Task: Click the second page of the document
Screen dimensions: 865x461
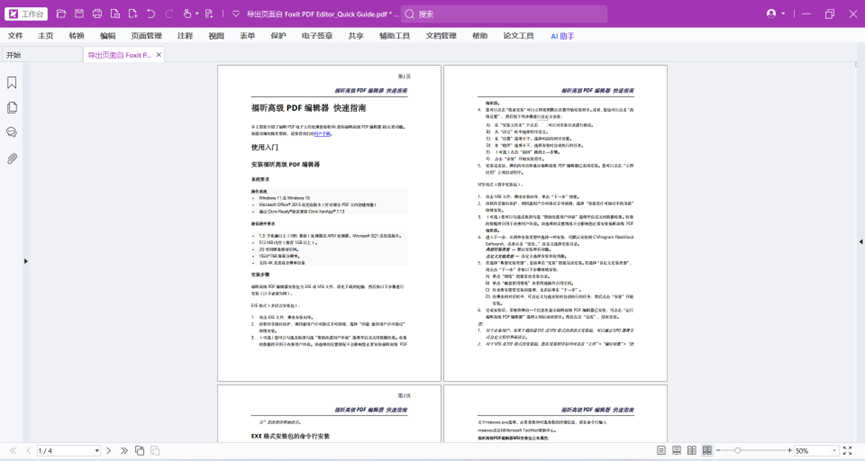Action: (556, 223)
